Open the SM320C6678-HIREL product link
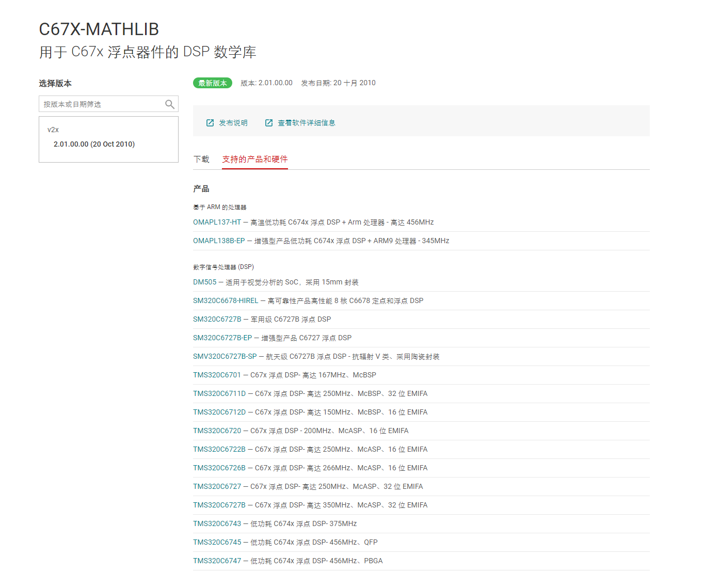This screenshot has width=720, height=588. point(226,300)
